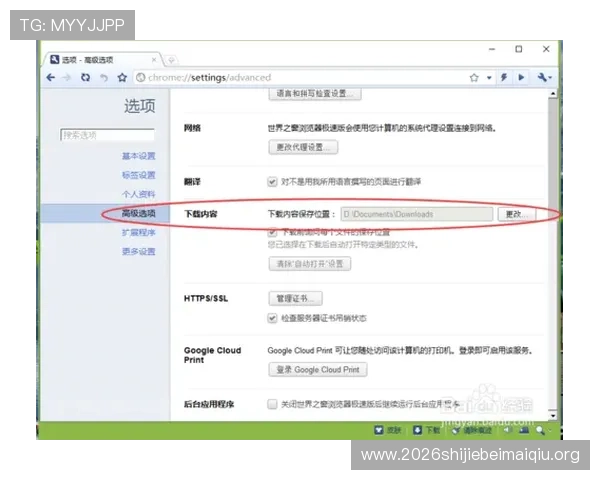The image size is (600, 480).
Task: Click the language and spell-check settings button
Action: click(x=315, y=94)
